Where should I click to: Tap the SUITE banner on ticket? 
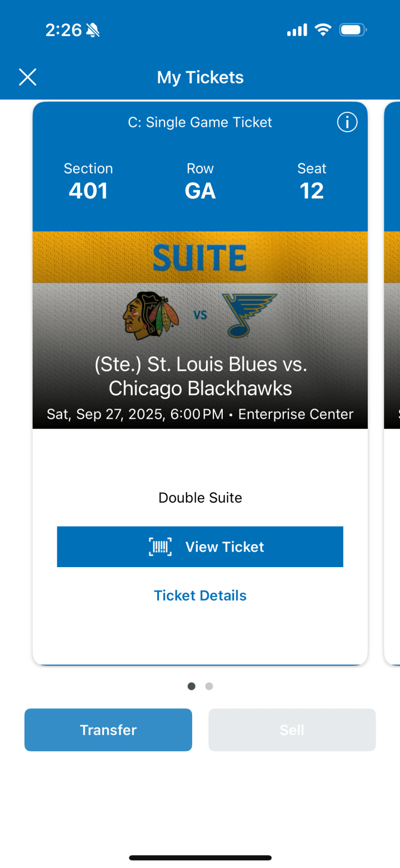click(x=200, y=257)
